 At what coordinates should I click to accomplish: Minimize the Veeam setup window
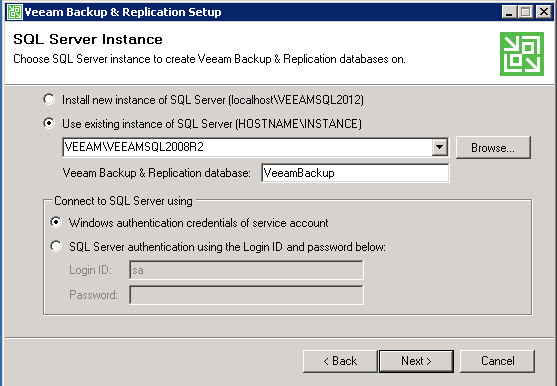[509, 12]
